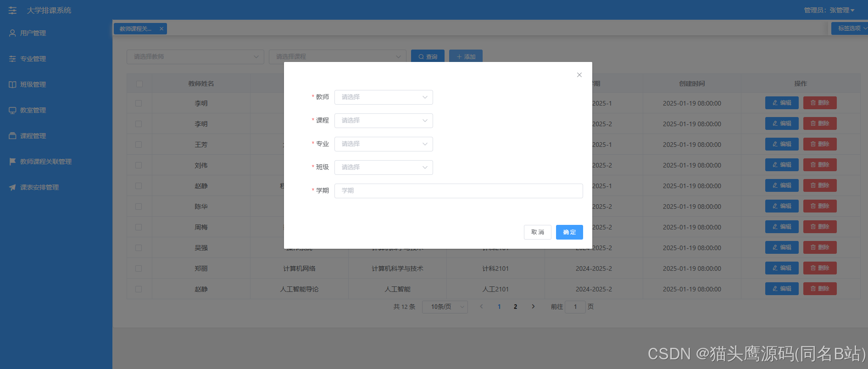Click the 添加 add button

coord(466,57)
